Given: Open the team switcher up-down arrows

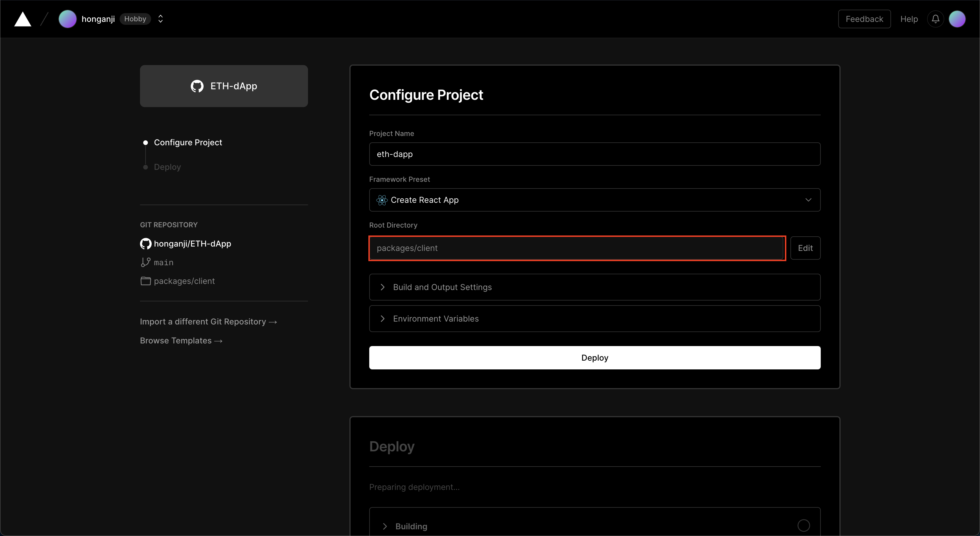Looking at the screenshot, I should tap(160, 19).
